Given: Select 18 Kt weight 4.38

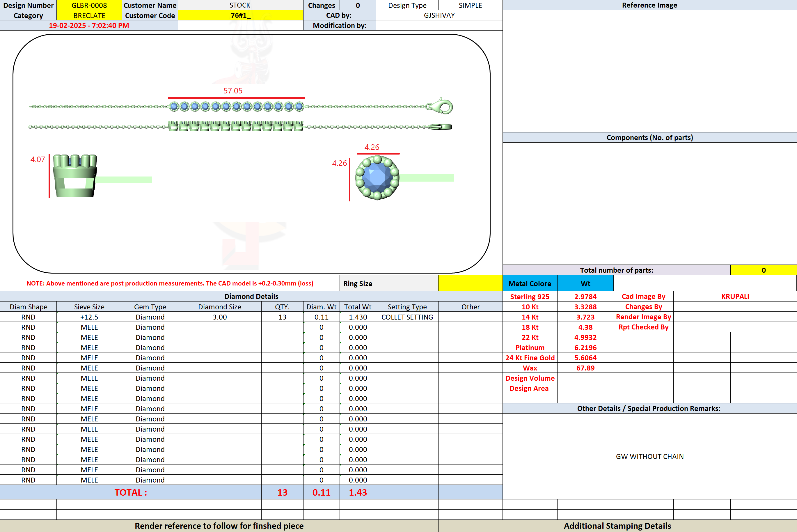Looking at the screenshot, I should pos(585,327).
